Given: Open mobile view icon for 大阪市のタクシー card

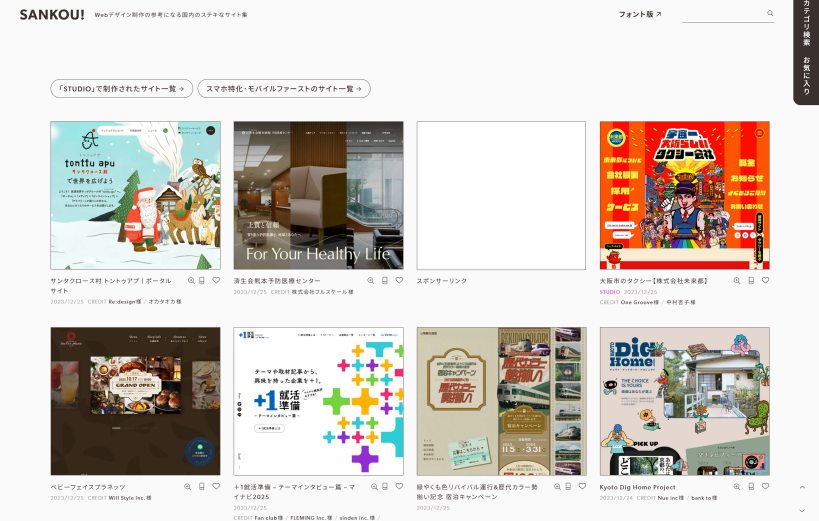Looking at the screenshot, I should pyautogui.click(x=751, y=281).
